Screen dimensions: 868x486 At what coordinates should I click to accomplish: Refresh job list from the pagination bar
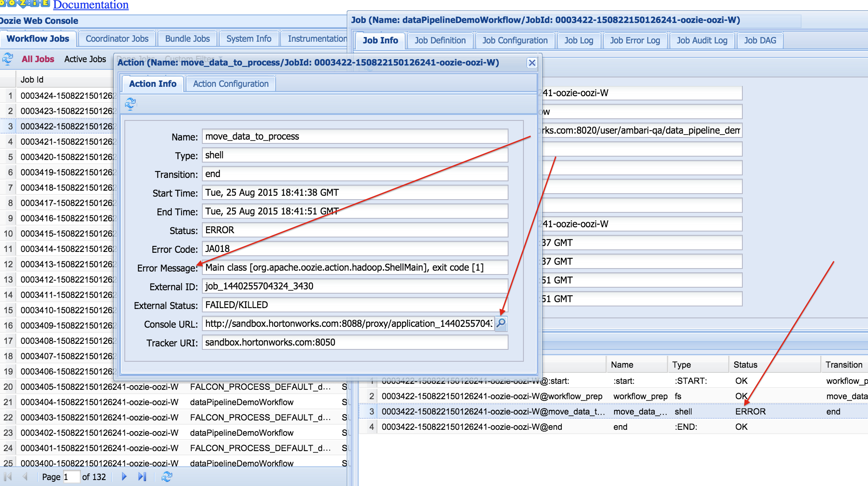point(167,477)
